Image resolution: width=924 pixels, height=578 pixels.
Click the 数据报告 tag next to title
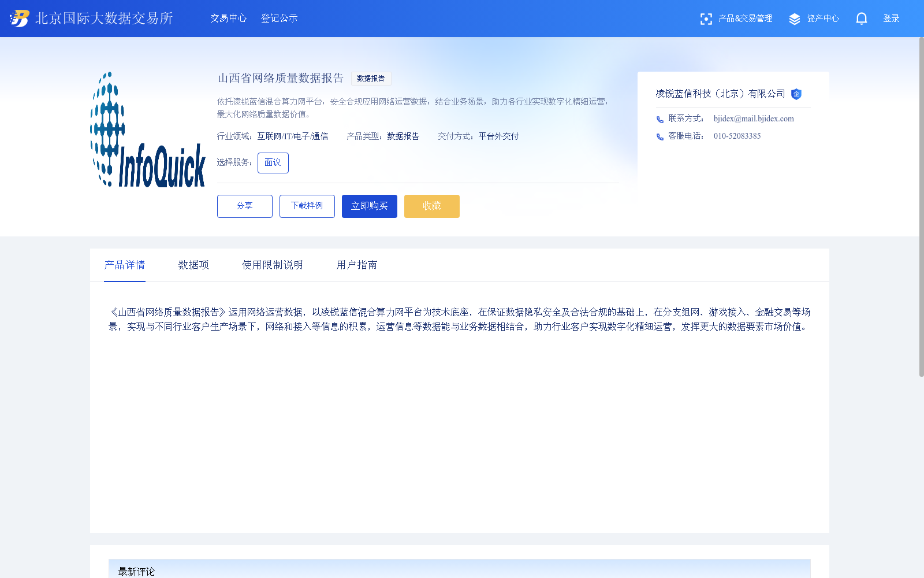click(x=371, y=79)
